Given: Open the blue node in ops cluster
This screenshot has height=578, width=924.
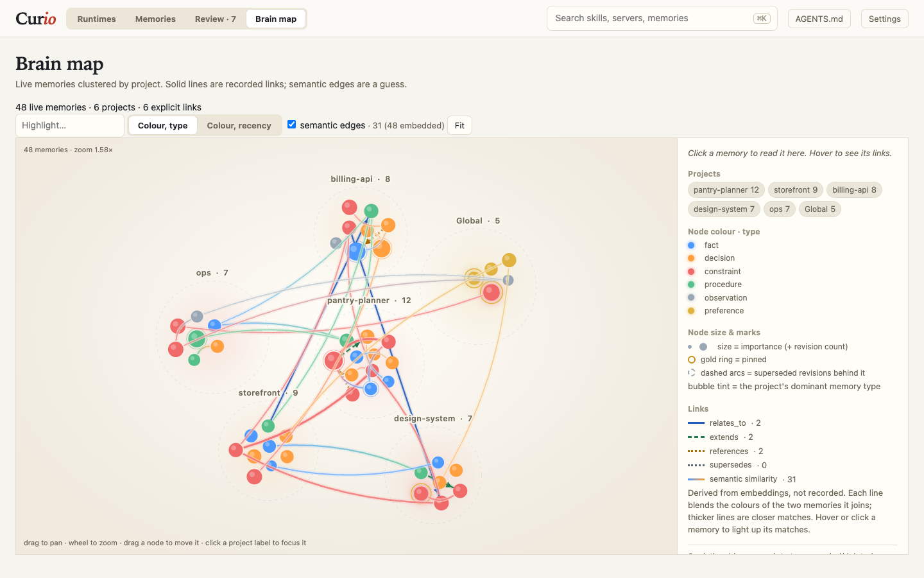Looking at the screenshot, I should click(x=214, y=326).
